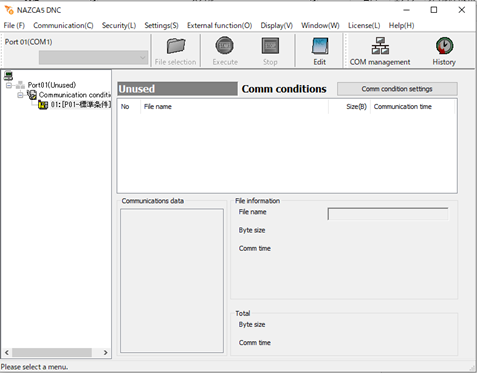Click Comm time label under Total
The height and width of the screenshot is (373, 477).
pyautogui.click(x=254, y=343)
